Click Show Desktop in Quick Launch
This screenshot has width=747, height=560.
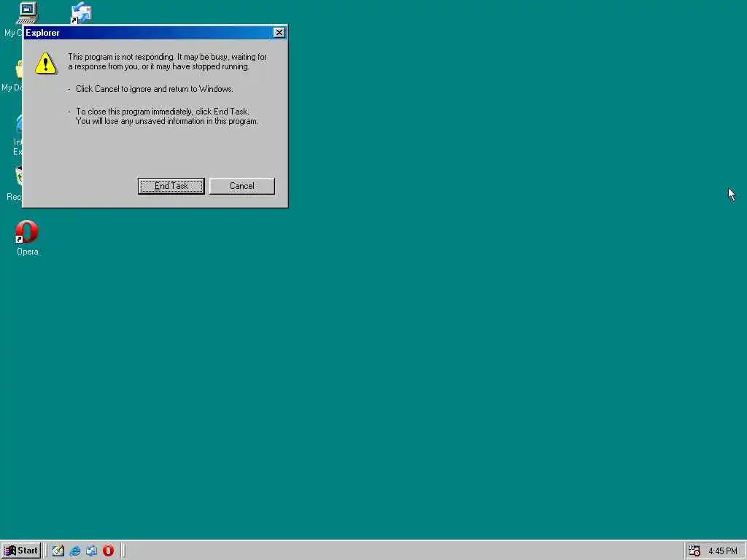[58, 551]
